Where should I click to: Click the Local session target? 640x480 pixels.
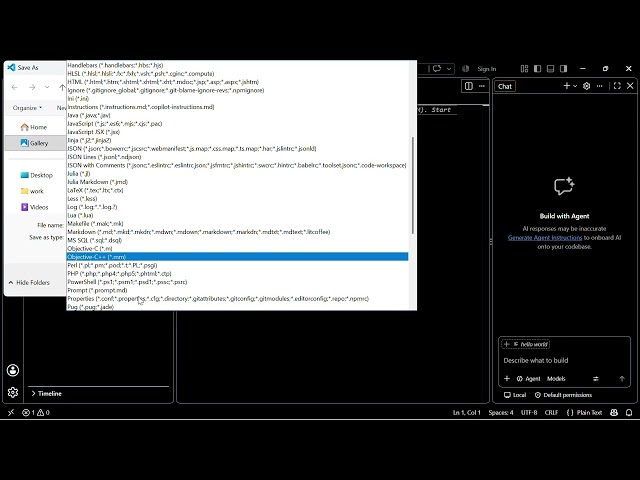[515, 395]
